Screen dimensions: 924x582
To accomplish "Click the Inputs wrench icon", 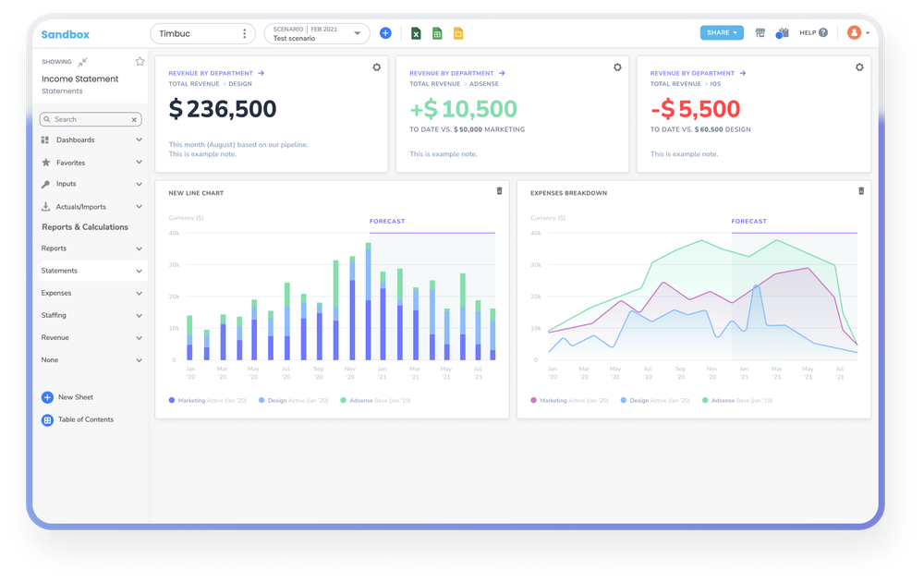I will tap(45, 185).
